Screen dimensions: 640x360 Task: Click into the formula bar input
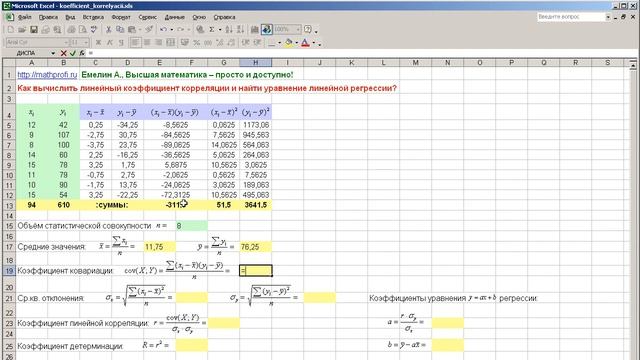click(x=363, y=53)
